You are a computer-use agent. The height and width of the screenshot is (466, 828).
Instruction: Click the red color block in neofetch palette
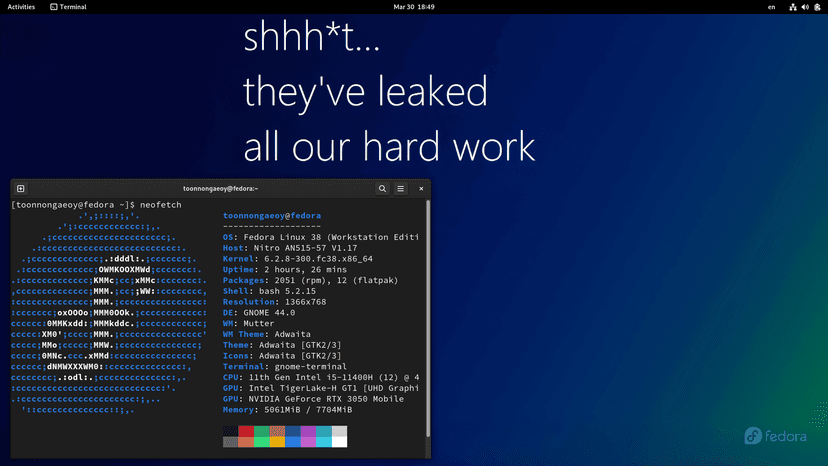pyautogui.click(x=247, y=431)
